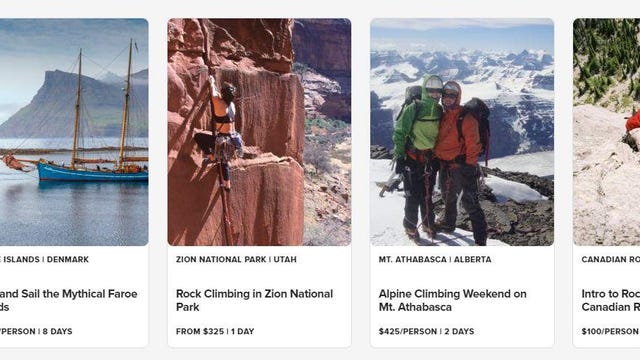Select the Zion National Park | Utah label
The width and height of the screenshot is (640, 360).
click(236, 259)
